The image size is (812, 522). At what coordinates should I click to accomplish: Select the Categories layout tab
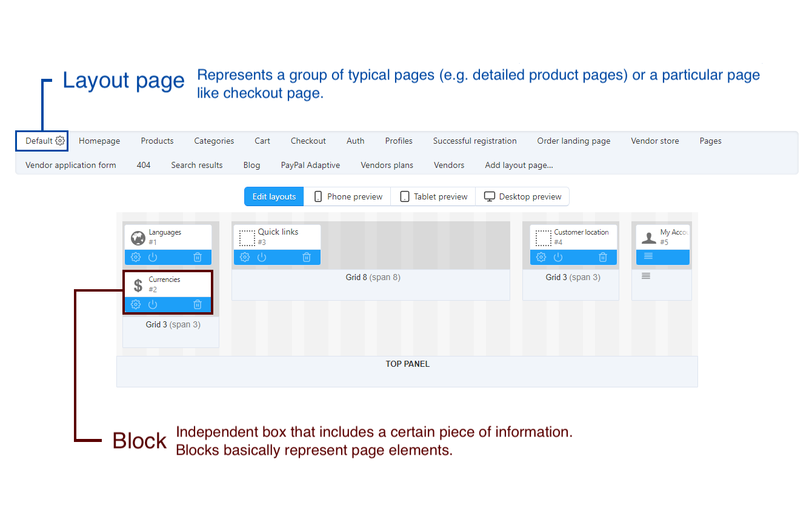coord(214,141)
